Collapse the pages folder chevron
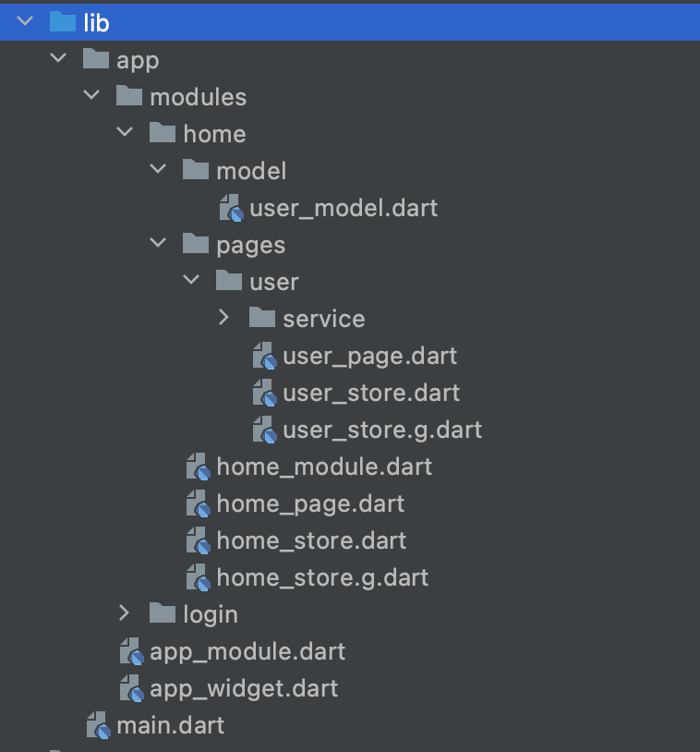This screenshot has width=700, height=752. tap(158, 242)
